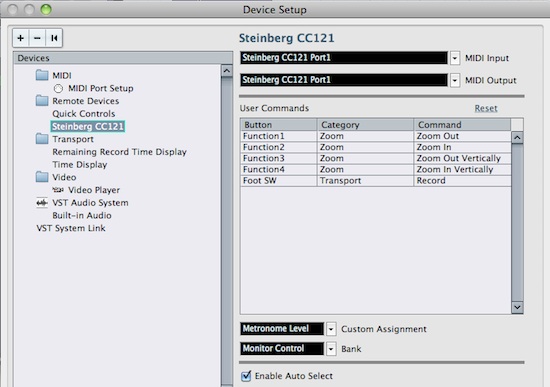Open Quick Controls device entry
This screenshot has width=550, height=387.
tap(83, 114)
